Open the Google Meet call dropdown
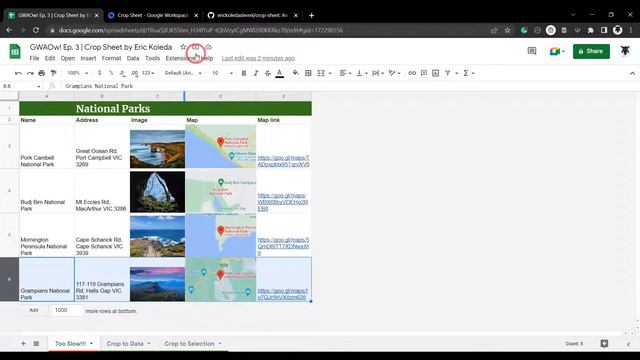 (558, 51)
